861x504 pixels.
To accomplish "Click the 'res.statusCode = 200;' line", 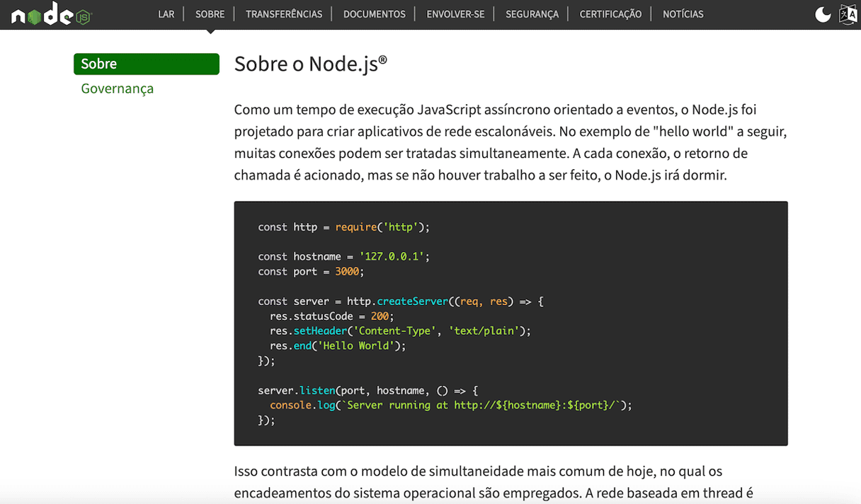I will pos(331,316).
